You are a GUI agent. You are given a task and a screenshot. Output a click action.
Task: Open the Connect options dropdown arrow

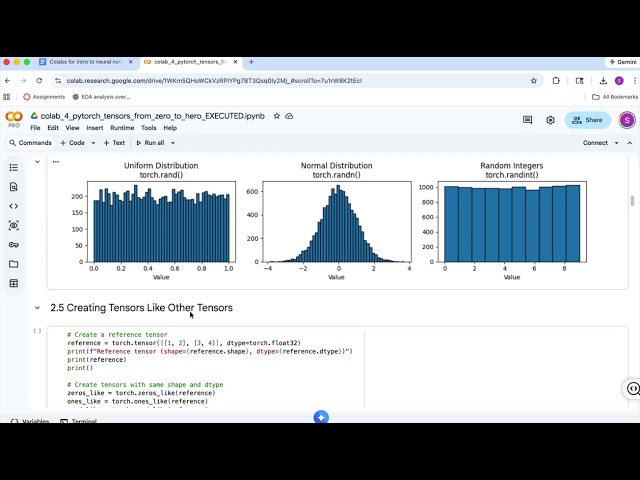pyautogui.click(x=616, y=143)
